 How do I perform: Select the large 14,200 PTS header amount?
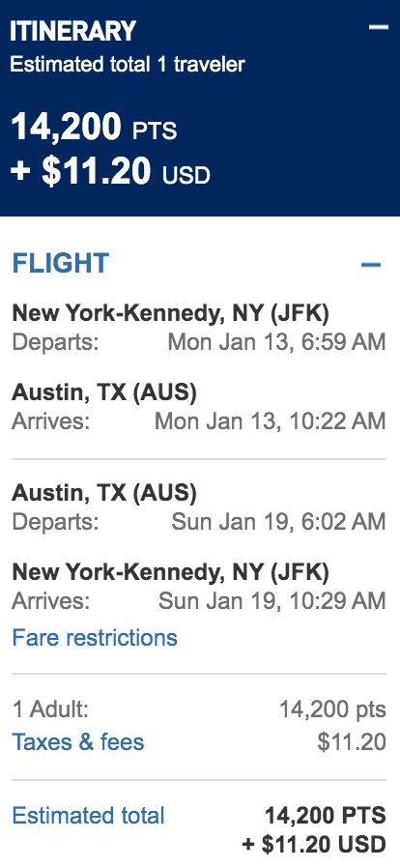point(94,128)
